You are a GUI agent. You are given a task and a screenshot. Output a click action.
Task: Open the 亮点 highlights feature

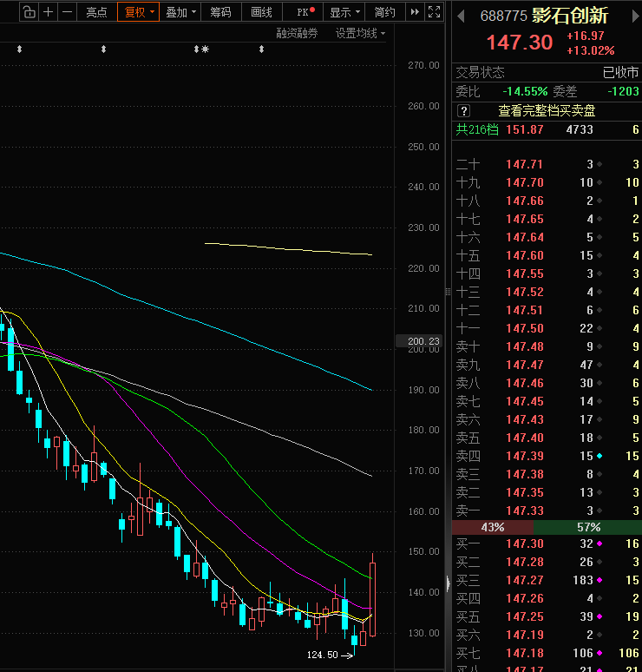tap(97, 12)
